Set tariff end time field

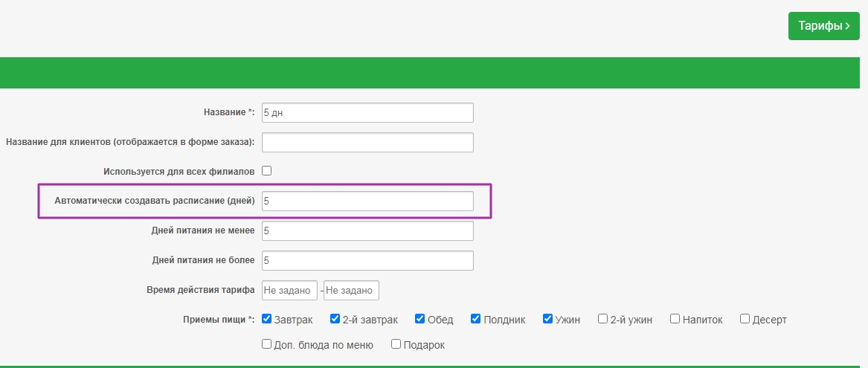click(x=351, y=290)
